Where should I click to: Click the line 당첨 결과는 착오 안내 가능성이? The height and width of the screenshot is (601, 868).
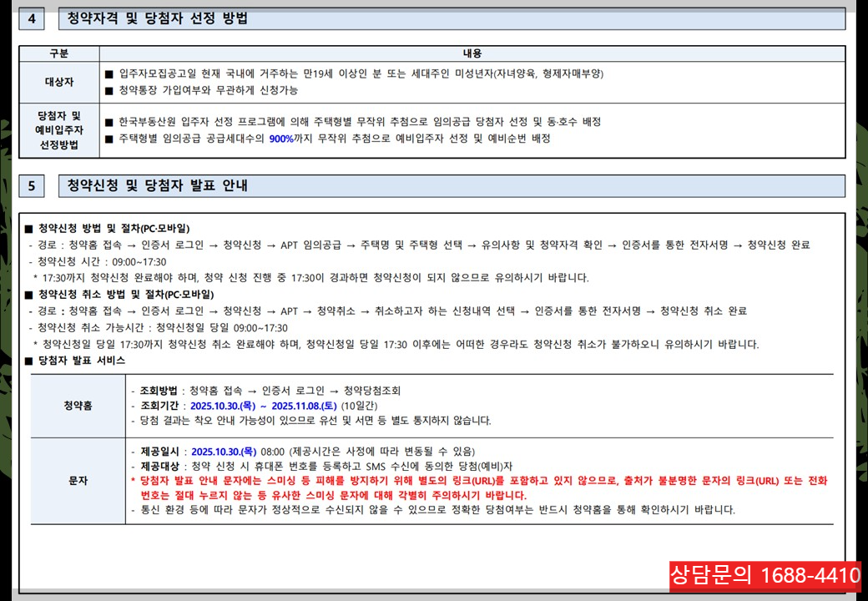tap(310, 421)
